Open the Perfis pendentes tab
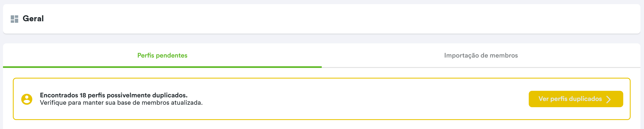The width and height of the screenshot is (644, 129). [x=162, y=55]
